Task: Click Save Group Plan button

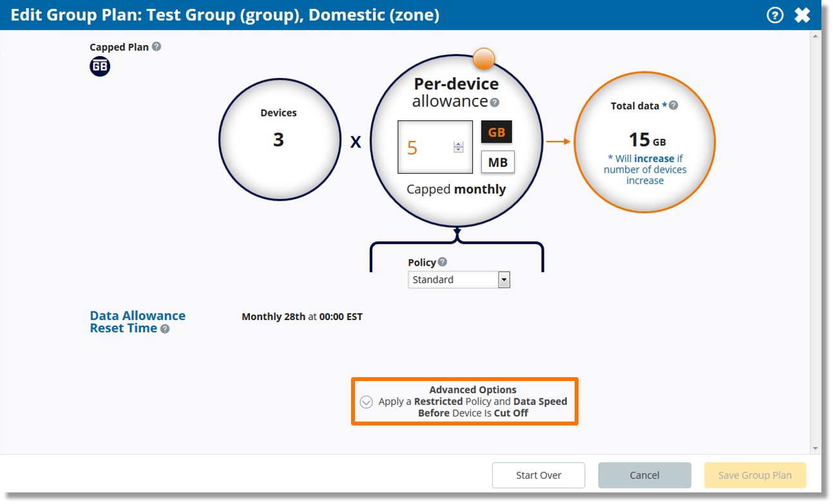Action: [x=755, y=475]
